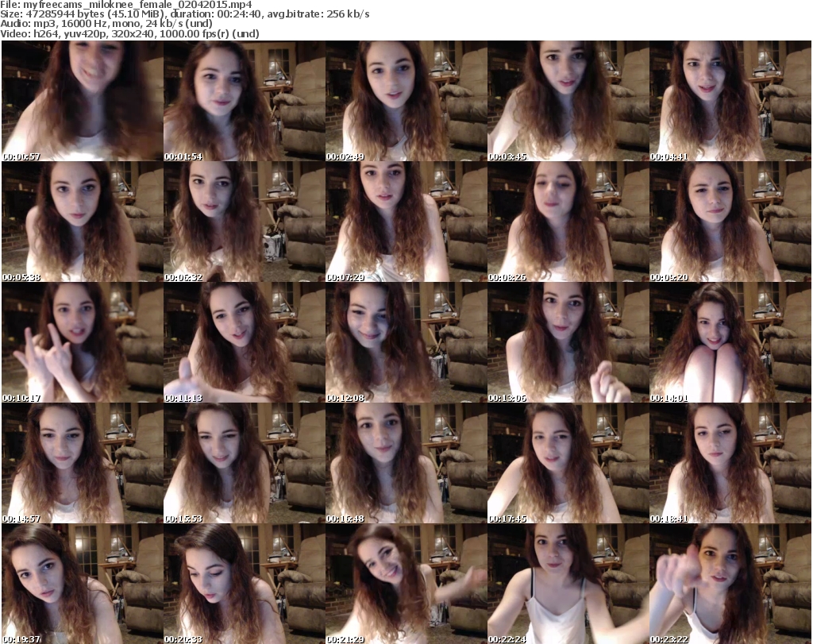Click the frame timestamped 00:23:22
The image size is (813, 644).
pyautogui.click(x=730, y=584)
